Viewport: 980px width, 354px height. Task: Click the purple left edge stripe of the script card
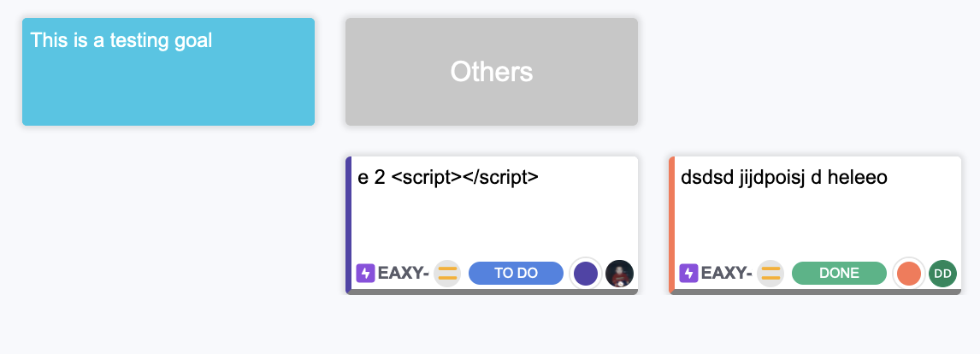point(348,224)
